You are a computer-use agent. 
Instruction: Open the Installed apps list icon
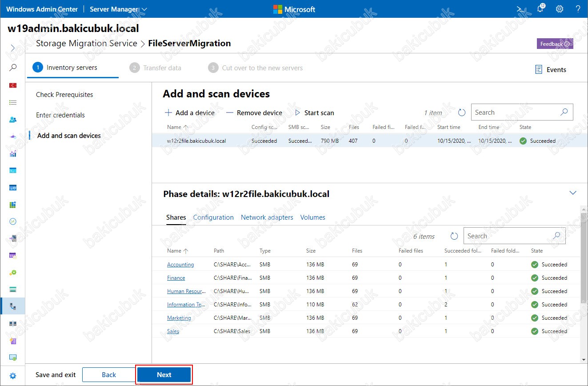tap(13, 102)
